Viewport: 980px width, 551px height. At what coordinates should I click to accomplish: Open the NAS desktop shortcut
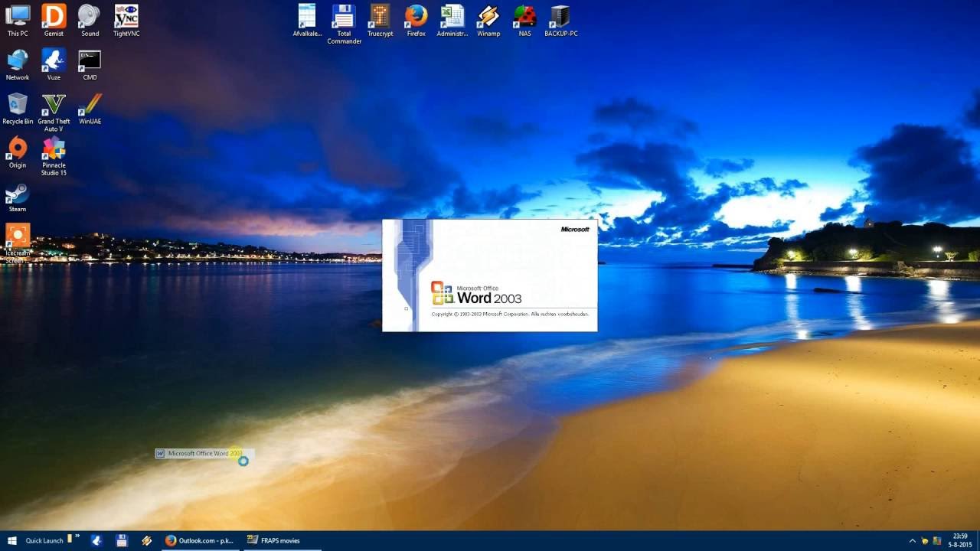point(524,21)
